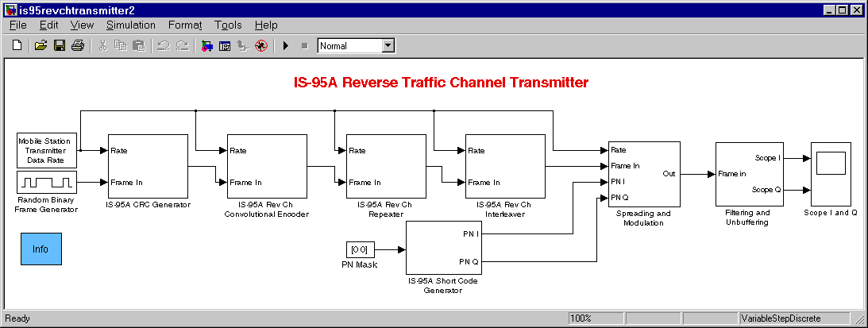Select the Random Binary Frame Generator block
868x328 pixels.
[45, 182]
